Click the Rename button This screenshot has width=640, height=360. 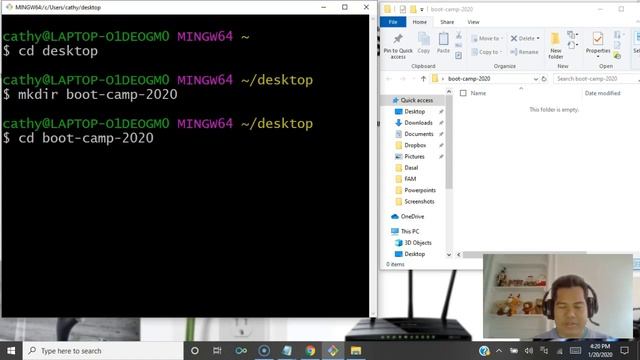pyautogui.click(x=524, y=52)
